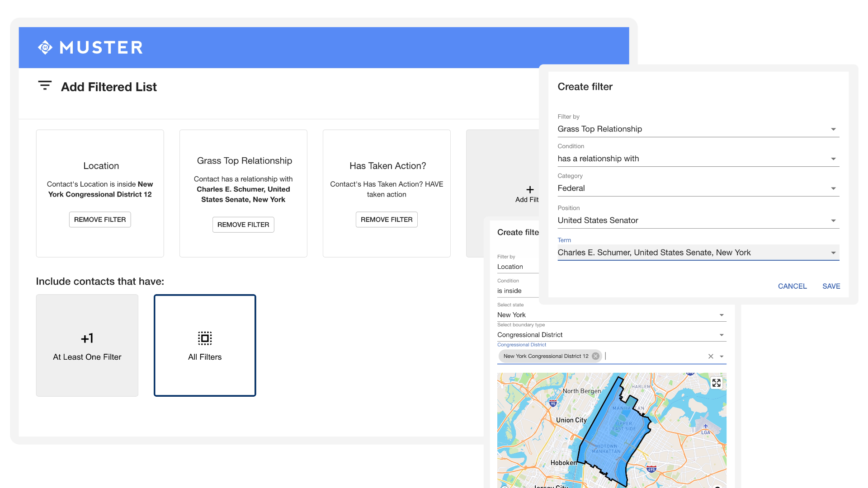The image size is (868, 488).
Task: Open the boundary type Congressional District dropdown
Action: [612, 335]
